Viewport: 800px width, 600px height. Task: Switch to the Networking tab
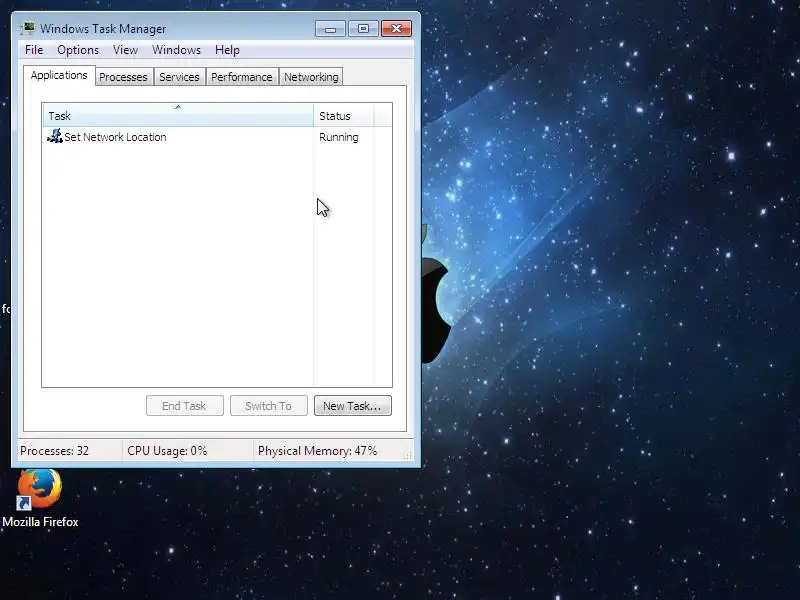(x=311, y=77)
